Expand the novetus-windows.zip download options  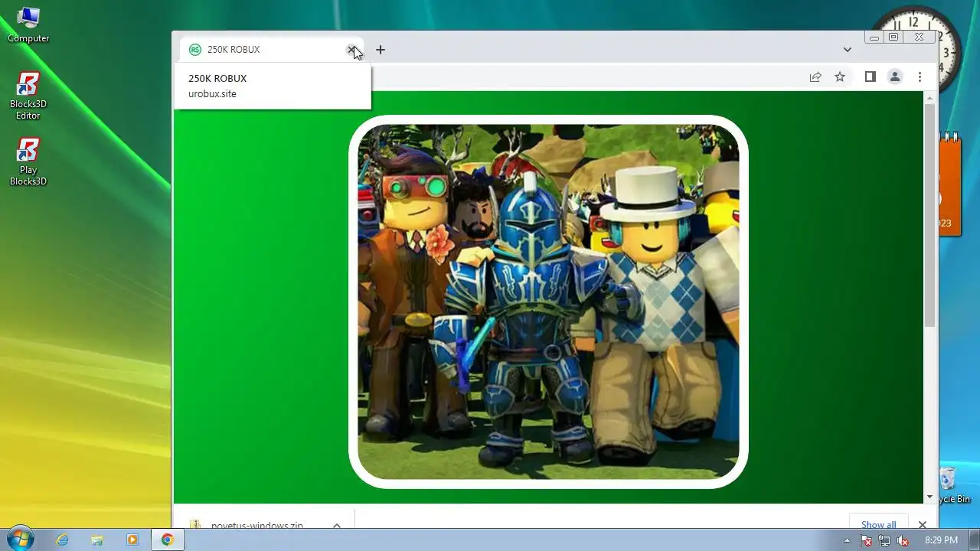click(x=336, y=525)
